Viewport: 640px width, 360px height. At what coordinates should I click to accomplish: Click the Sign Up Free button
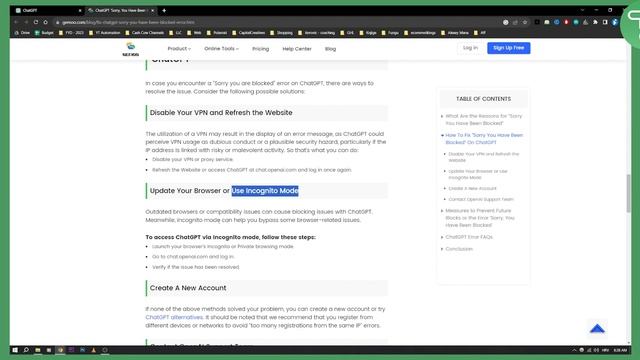509,48
